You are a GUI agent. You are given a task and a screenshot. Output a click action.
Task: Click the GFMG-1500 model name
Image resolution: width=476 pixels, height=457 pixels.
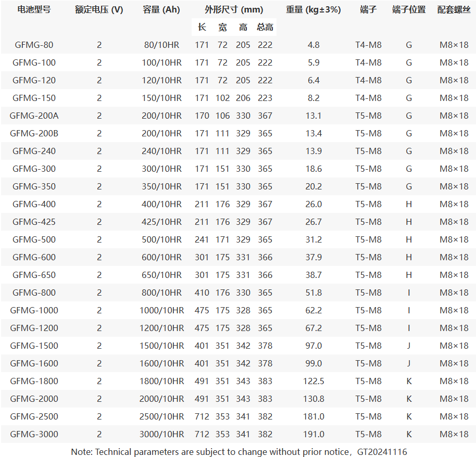34,346
